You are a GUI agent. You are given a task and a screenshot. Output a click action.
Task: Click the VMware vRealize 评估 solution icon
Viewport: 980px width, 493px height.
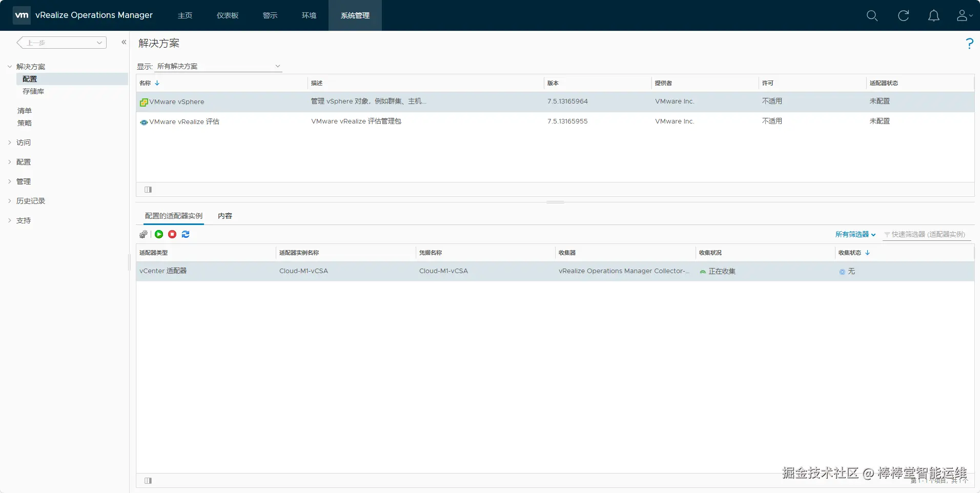click(x=144, y=122)
